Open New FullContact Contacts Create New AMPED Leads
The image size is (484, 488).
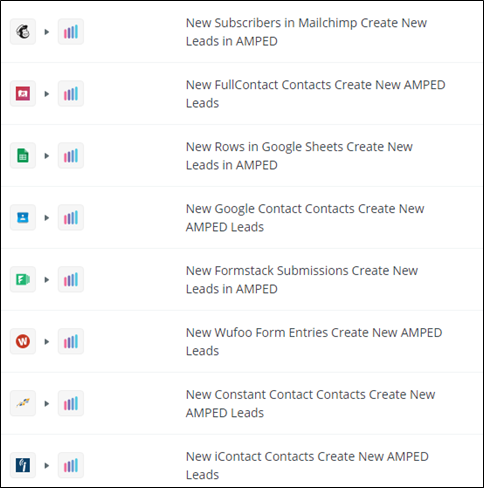[315, 94]
